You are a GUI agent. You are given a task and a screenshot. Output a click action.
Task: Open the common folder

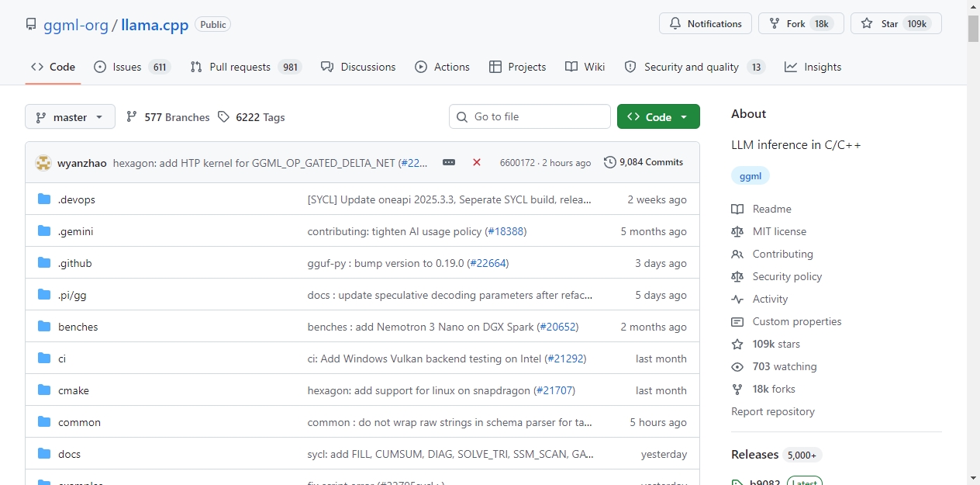pos(79,422)
